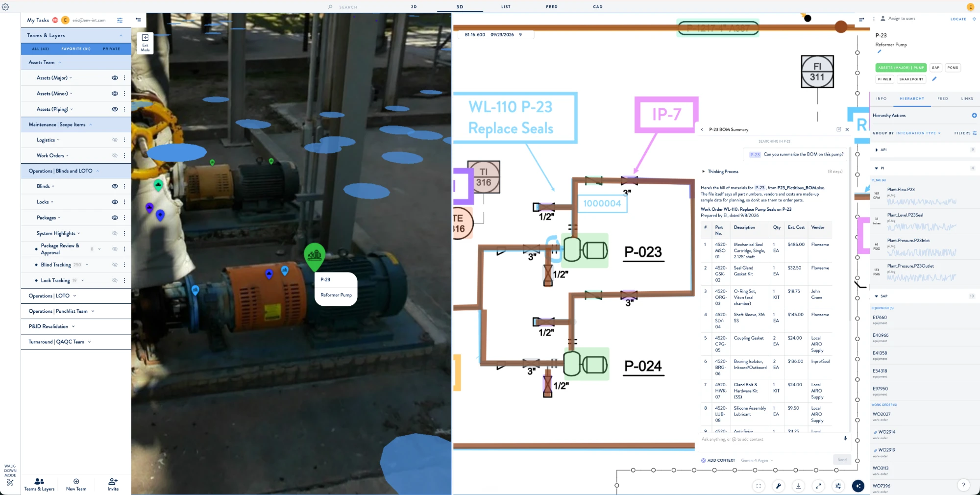Open the Links tab in the asset panel
The image size is (980, 495).
[967, 99]
